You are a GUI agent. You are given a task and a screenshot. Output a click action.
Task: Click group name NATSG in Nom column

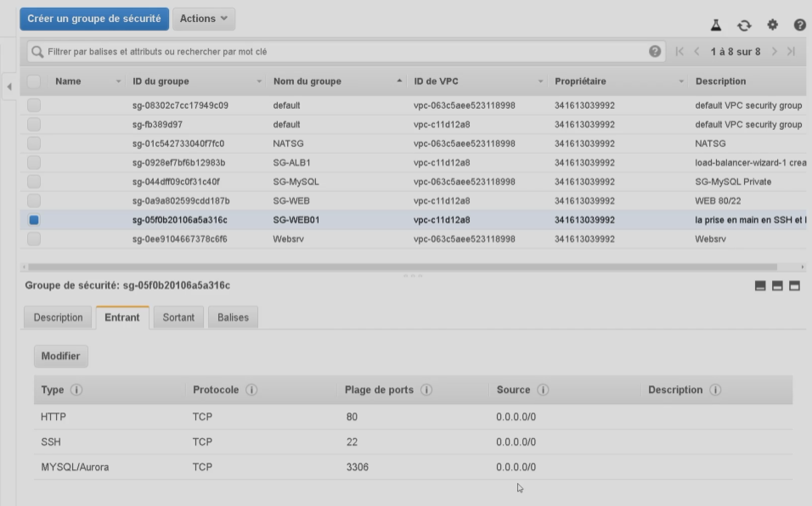point(288,143)
